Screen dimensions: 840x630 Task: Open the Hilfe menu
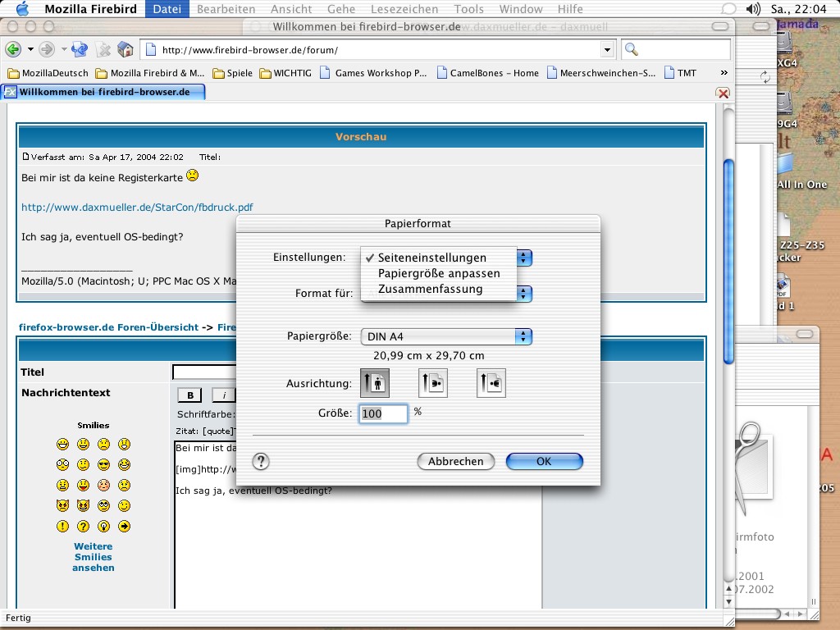pos(570,8)
